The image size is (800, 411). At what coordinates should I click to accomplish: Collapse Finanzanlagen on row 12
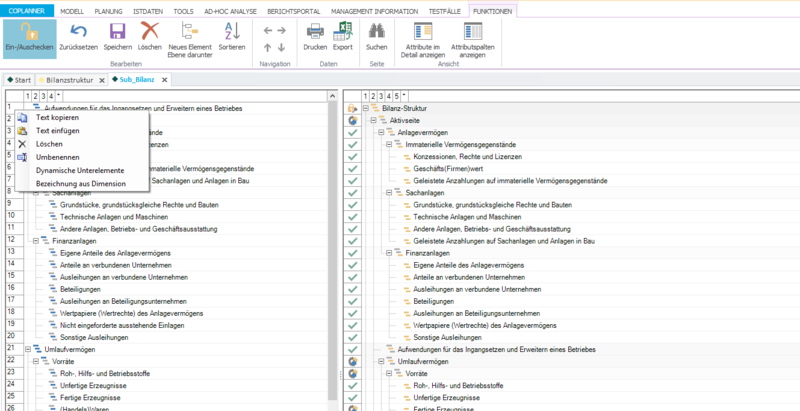[36, 241]
